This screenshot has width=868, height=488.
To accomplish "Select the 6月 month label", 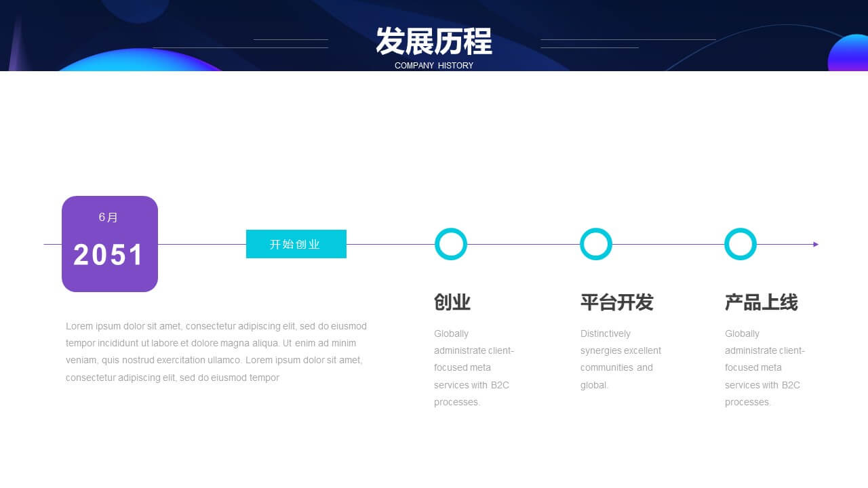I will (108, 218).
